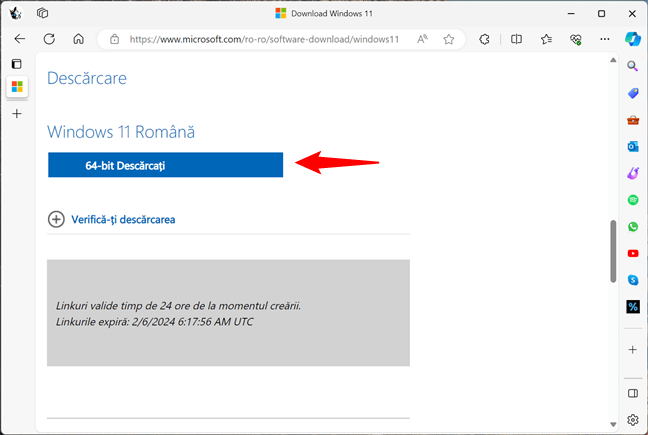648x435 pixels.
Task: Turn on Read aloud in address bar
Action: [422, 39]
